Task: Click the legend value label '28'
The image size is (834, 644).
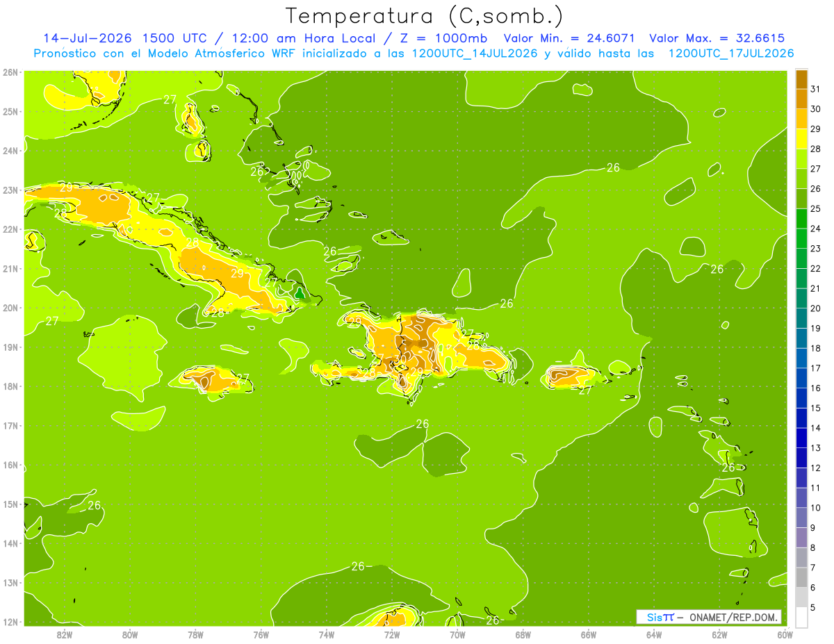Action: [815, 149]
